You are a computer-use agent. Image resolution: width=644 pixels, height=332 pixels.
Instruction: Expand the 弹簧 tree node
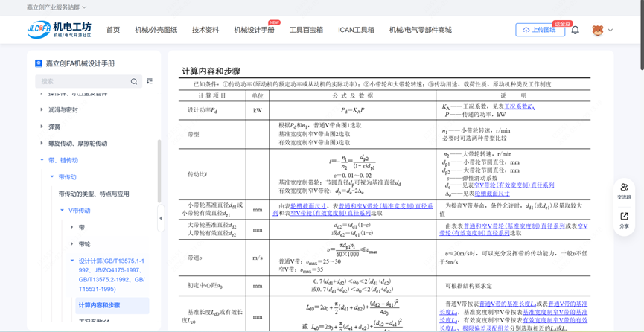pos(42,127)
